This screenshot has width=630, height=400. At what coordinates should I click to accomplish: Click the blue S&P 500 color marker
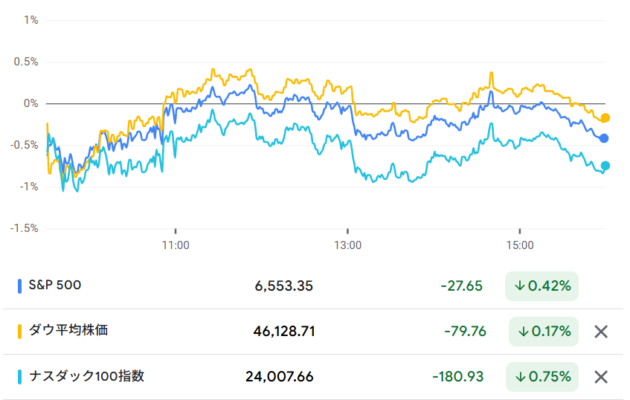21,286
